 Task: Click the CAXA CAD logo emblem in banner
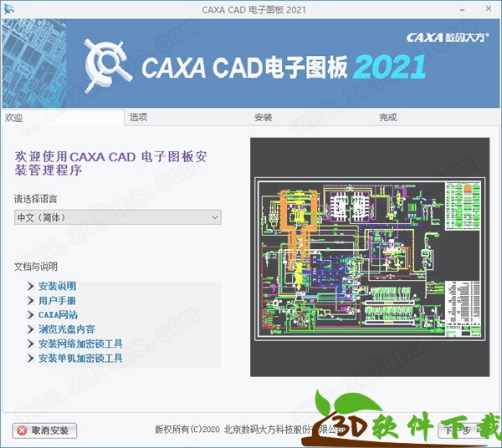108,65
